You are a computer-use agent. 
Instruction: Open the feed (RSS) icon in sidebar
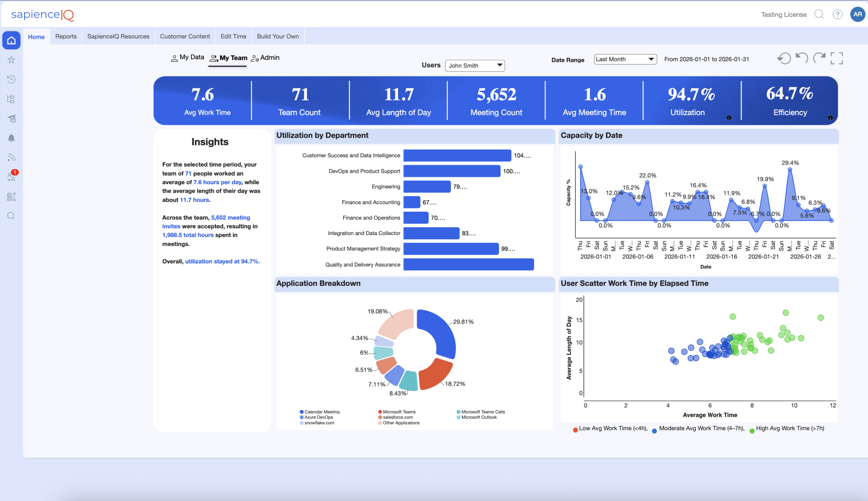[x=11, y=158]
